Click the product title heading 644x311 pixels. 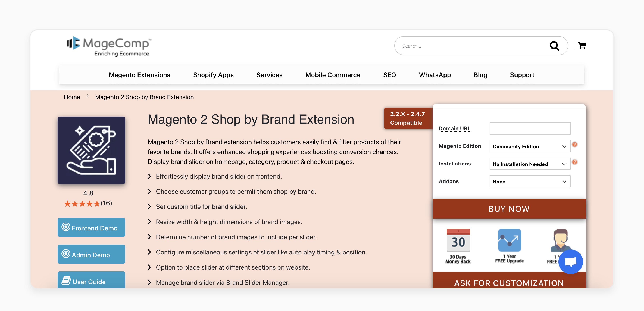click(x=251, y=119)
